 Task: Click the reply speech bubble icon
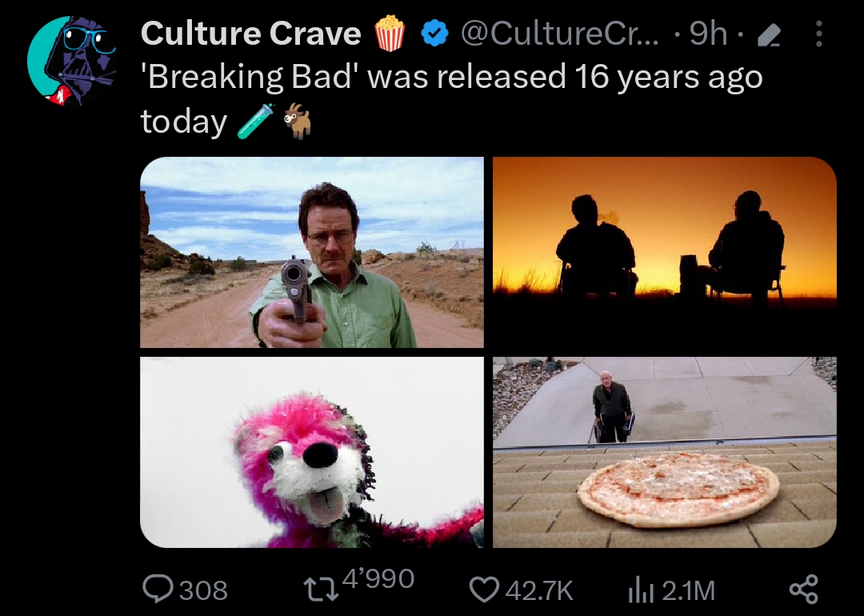pyautogui.click(x=157, y=590)
